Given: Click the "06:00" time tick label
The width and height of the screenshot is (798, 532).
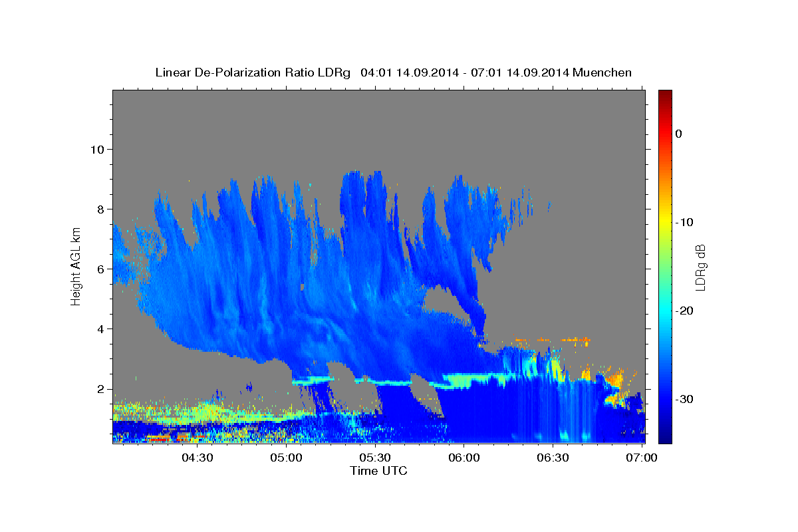Looking at the screenshot, I should point(464,458).
